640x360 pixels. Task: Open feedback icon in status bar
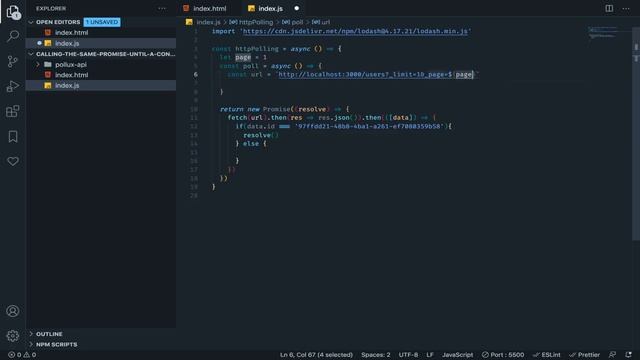[612, 355]
